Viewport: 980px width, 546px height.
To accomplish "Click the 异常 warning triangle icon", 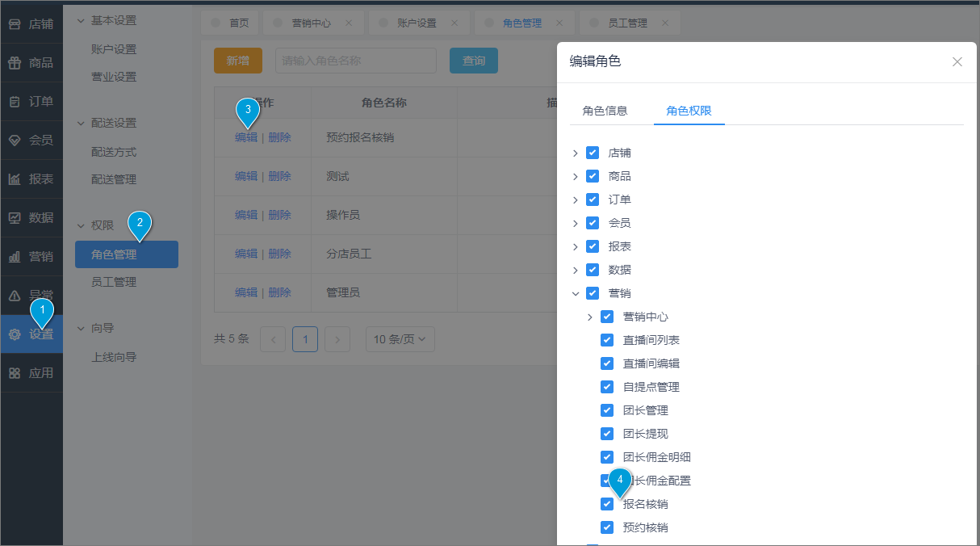I will pyautogui.click(x=15, y=296).
